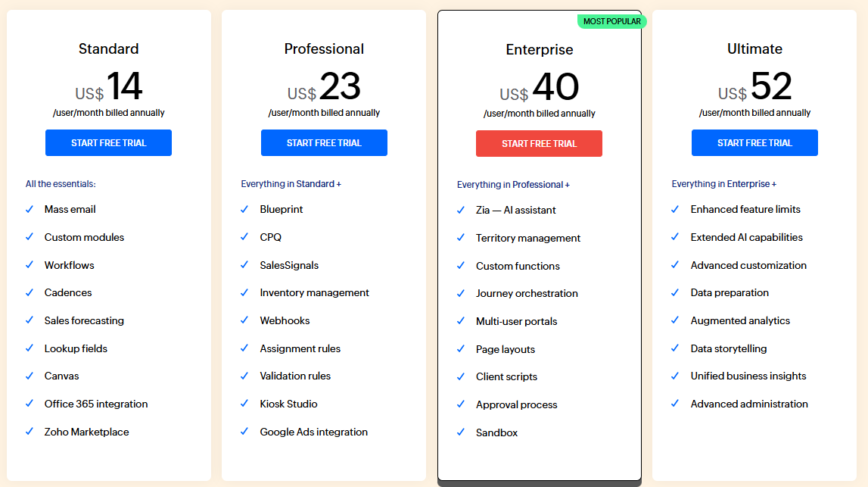Open the Everything in Enterprise + link
The image size is (868, 487).
(x=724, y=184)
